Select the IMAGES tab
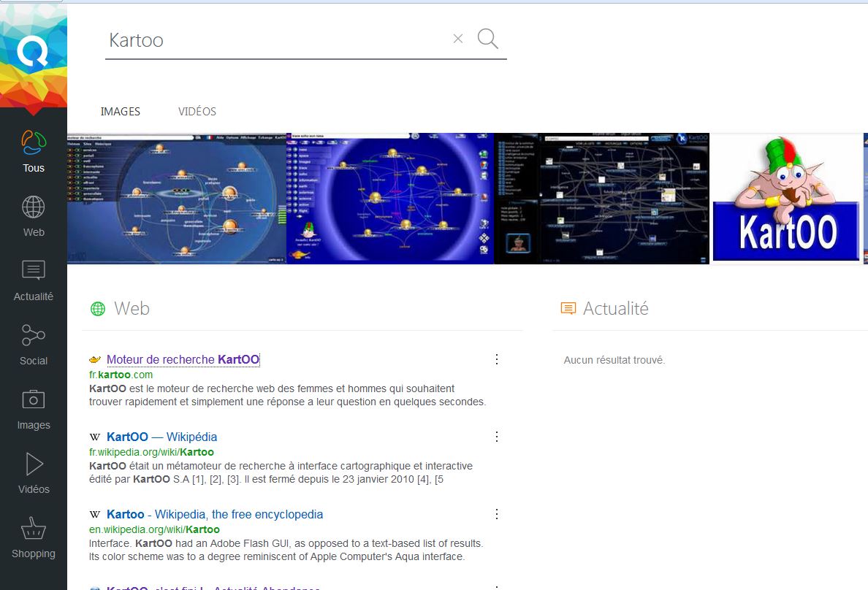The height and width of the screenshot is (590, 868). pos(120,112)
